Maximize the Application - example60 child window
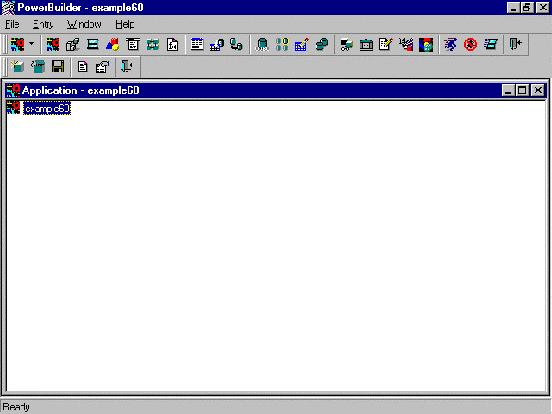Screen dimensions: 552x414 (522, 90)
